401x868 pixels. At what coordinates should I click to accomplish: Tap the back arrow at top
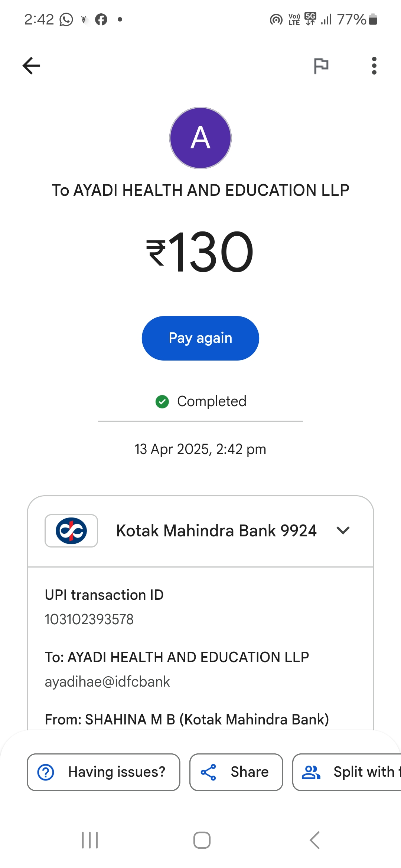(32, 66)
